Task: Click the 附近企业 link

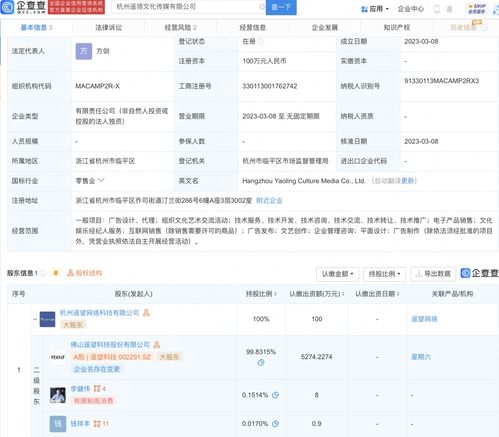Action: click(x=269, y=200)
